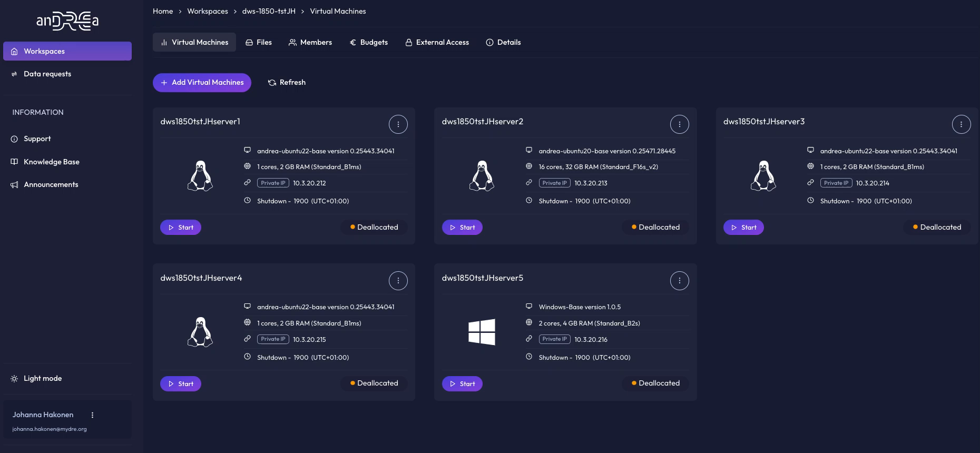This screenshot has height=453, width=980.
Task: Click the Linux penguin icon of server2
Action: click(482, 175)
